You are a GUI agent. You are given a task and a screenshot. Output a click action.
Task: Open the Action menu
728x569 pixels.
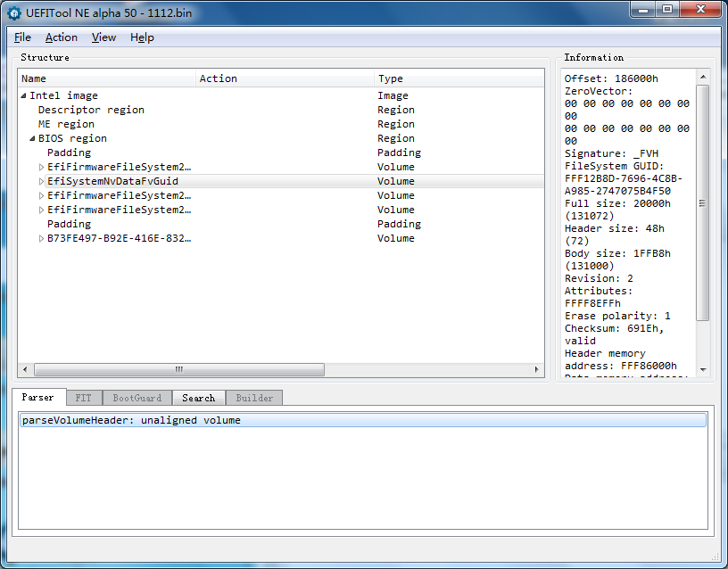pos(62,37)
